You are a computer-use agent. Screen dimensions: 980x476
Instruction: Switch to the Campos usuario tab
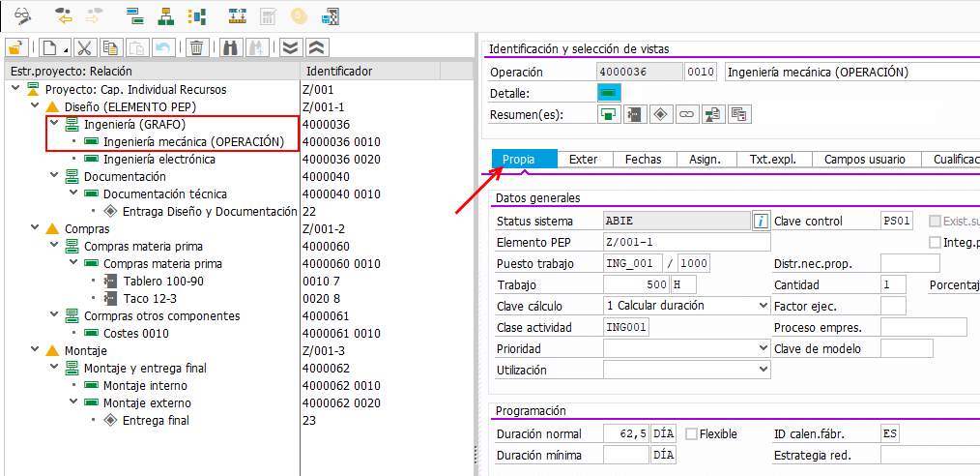[865, 159]
